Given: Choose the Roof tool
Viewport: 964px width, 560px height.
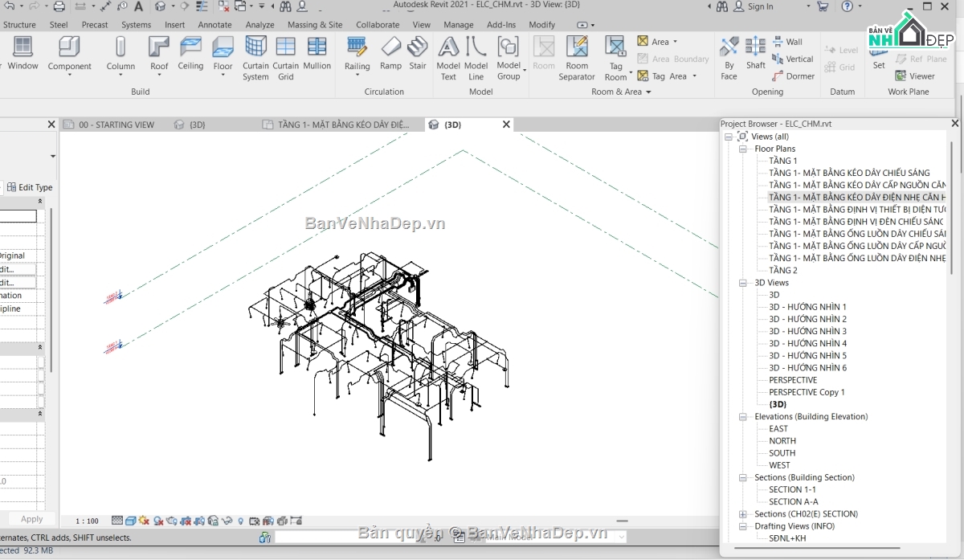Looking at the screenshot, I should [x=159, y=55].
